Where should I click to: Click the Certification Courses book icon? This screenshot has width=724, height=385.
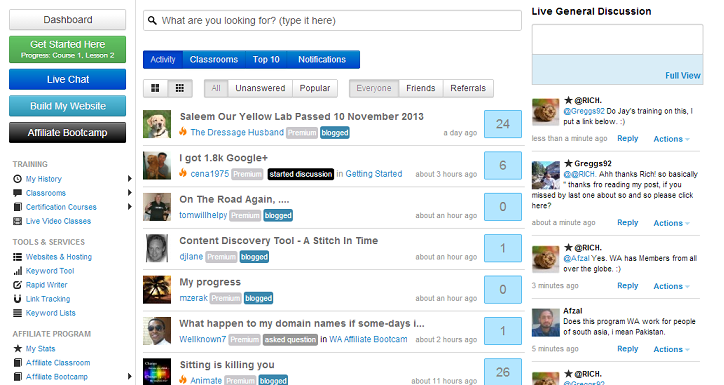tap(18, 207)
